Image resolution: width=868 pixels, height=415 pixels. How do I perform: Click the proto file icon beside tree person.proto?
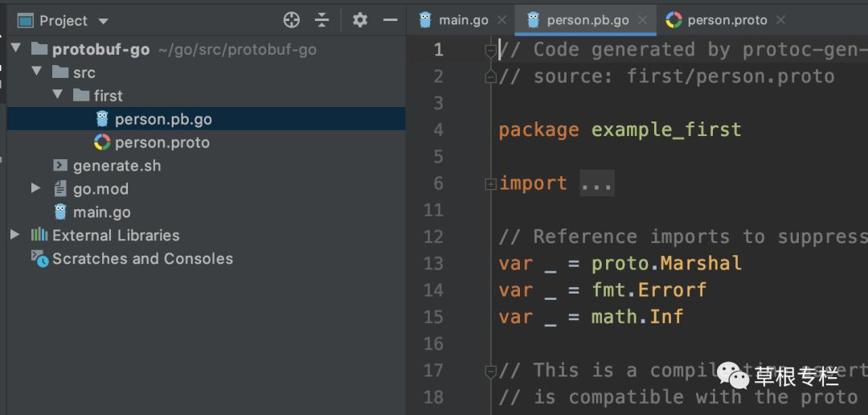pos(102,142)
